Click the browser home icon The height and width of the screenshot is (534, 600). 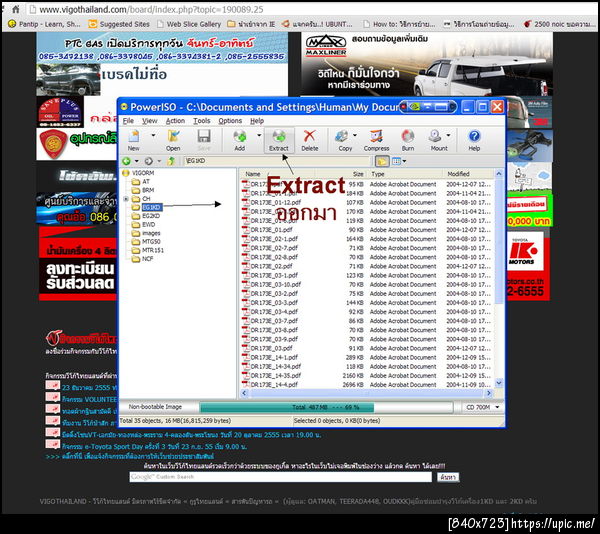pos(16,9)
